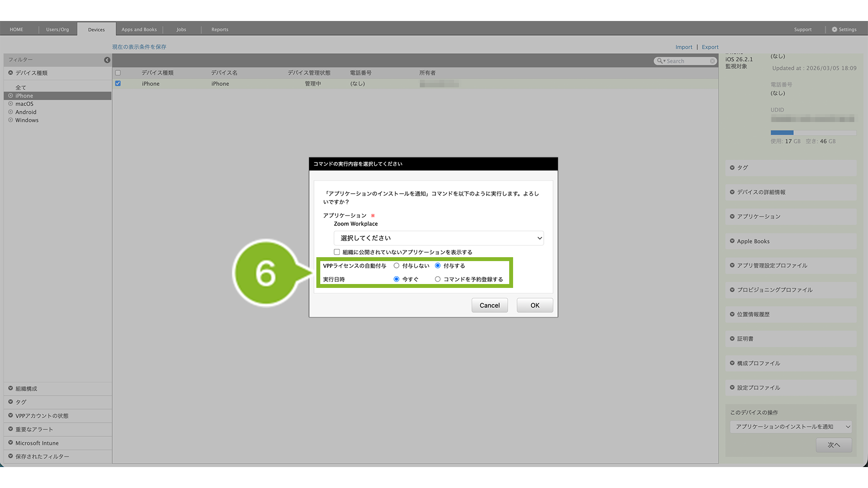
Task: Switch to the Apps and Books tab
Action: coord(139,30)
